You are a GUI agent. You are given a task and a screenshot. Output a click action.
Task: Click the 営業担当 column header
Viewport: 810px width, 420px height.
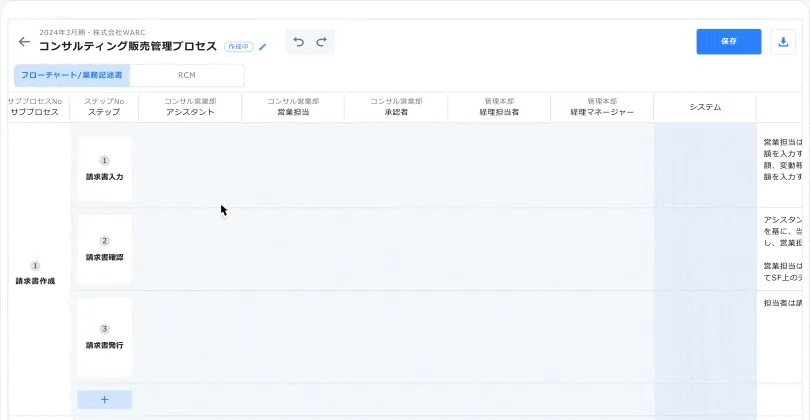pos(293,108)
